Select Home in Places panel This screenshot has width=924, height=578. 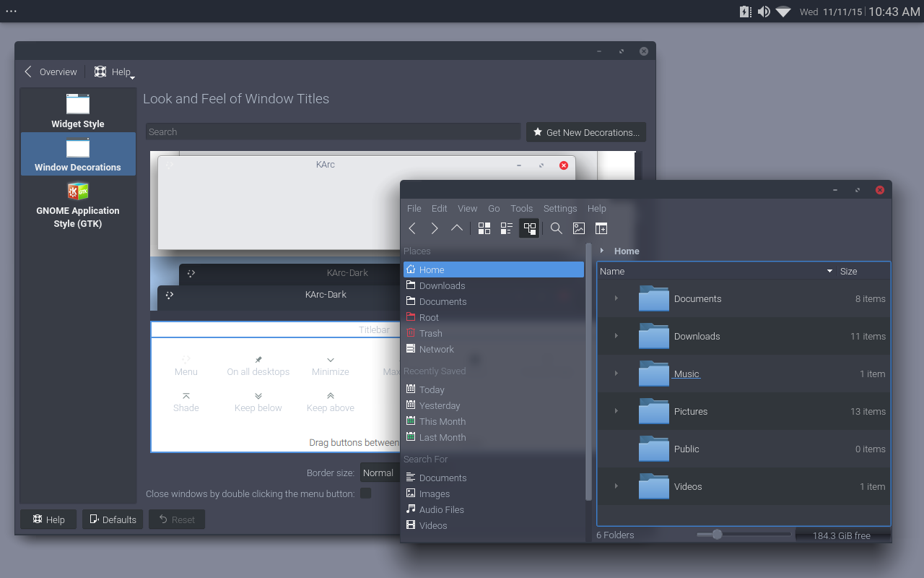point(494,269)
